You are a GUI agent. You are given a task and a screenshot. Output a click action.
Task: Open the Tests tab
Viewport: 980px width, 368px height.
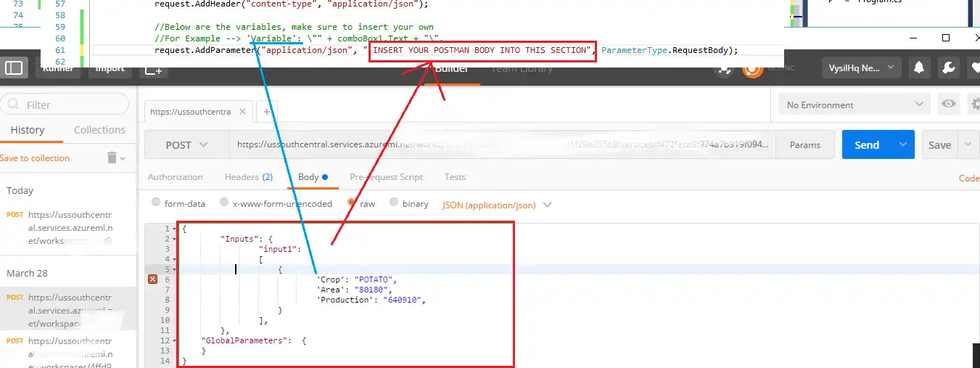tap(455, 177)
